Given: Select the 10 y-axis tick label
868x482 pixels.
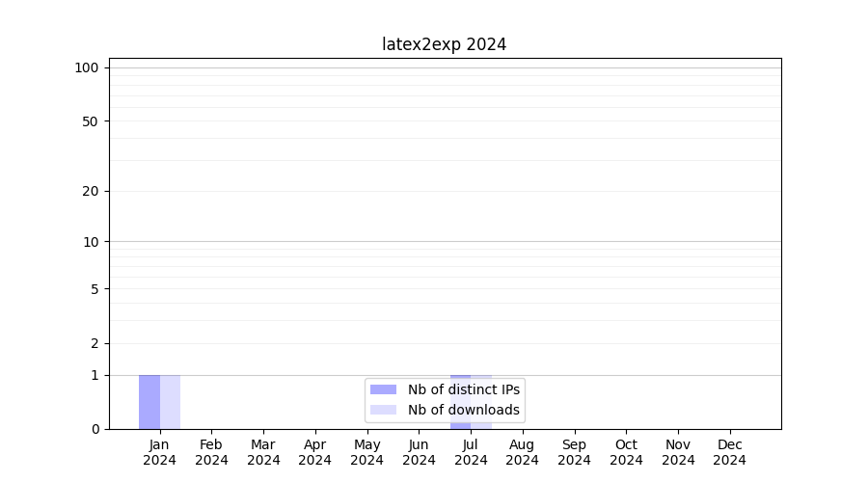Looking at the screenshot, I should [x=91, y=242].
